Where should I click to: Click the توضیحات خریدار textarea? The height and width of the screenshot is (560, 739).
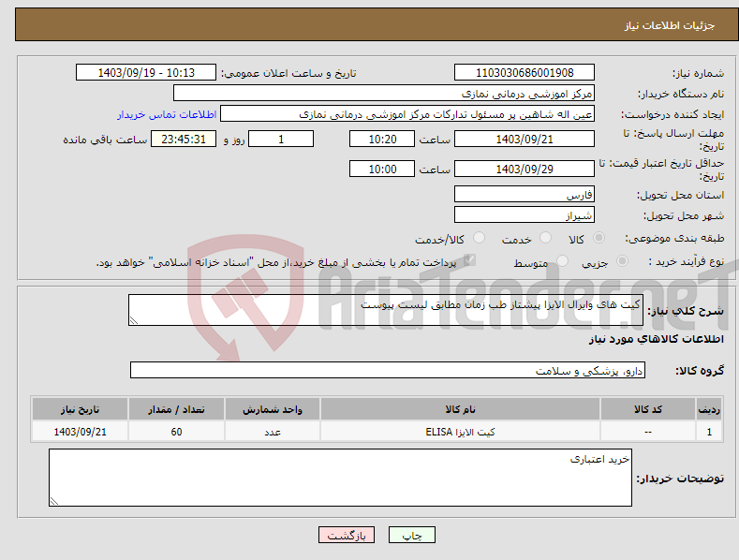340,478
